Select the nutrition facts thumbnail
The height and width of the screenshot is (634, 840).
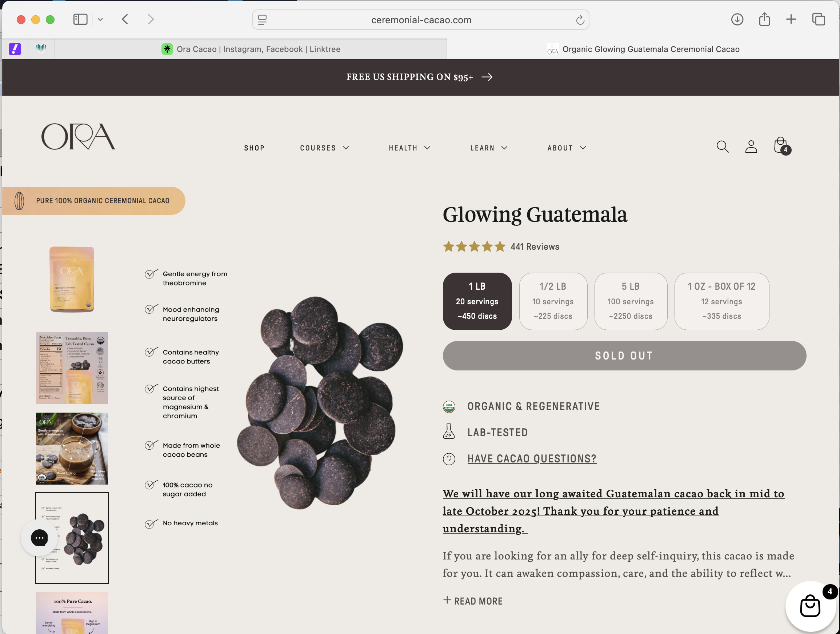click(72, 368)
